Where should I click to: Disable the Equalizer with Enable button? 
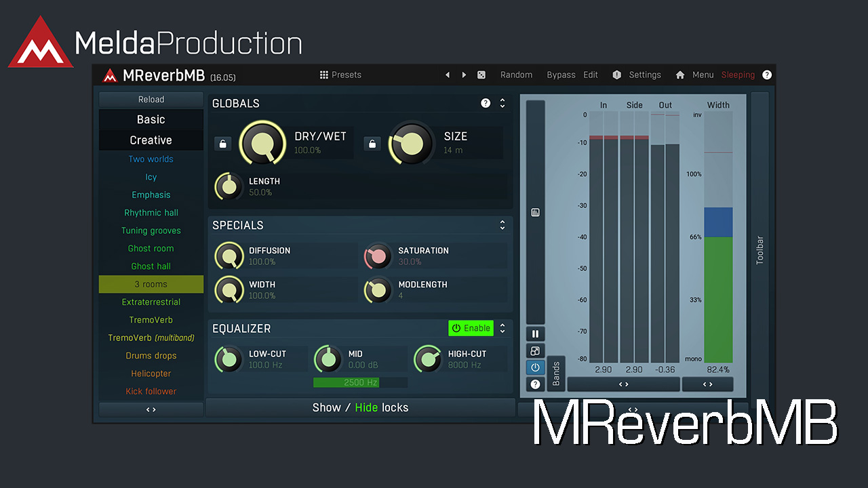click(x=471, y=328)
